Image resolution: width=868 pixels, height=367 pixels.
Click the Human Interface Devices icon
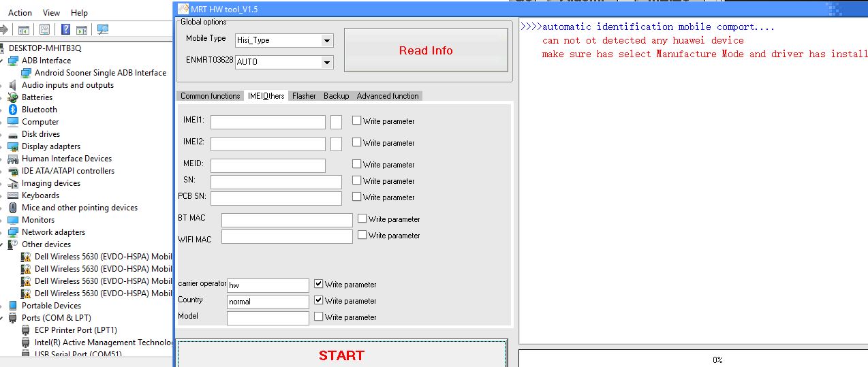pyautogui.click(x=13, y=159)
